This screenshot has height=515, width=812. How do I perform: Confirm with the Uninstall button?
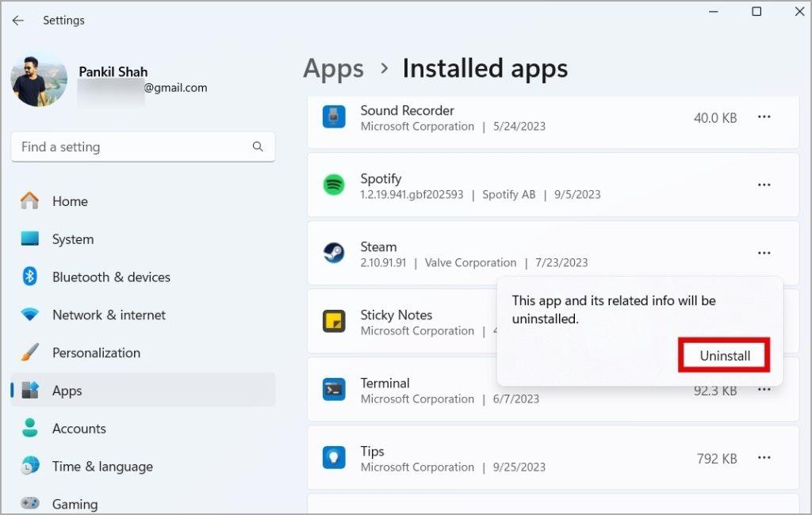tap(725, 356)
